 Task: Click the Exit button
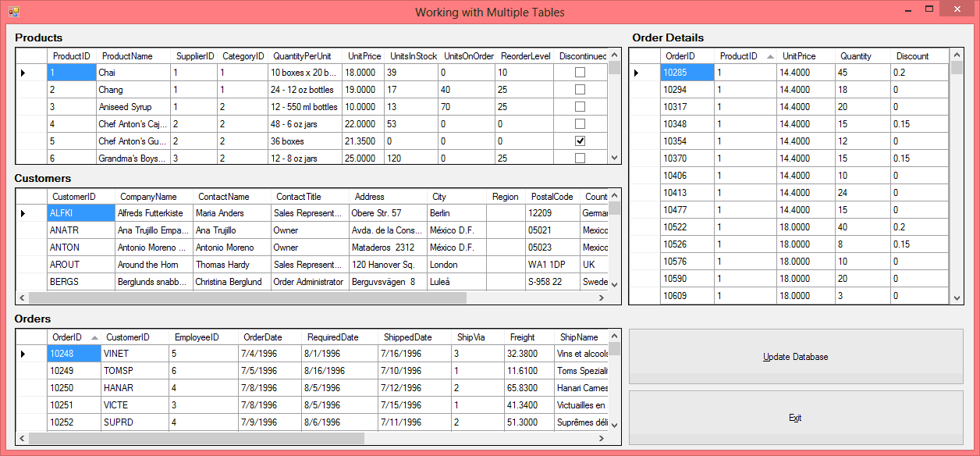point(796,418)
